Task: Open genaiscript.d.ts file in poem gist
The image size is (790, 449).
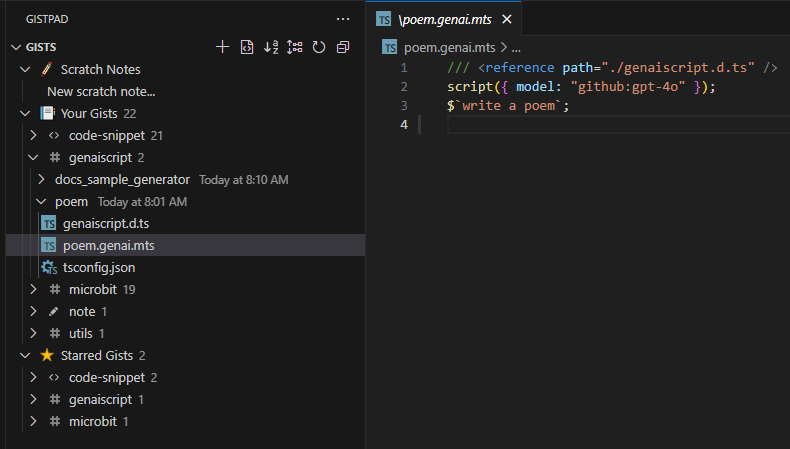Action: coord(105,224)
